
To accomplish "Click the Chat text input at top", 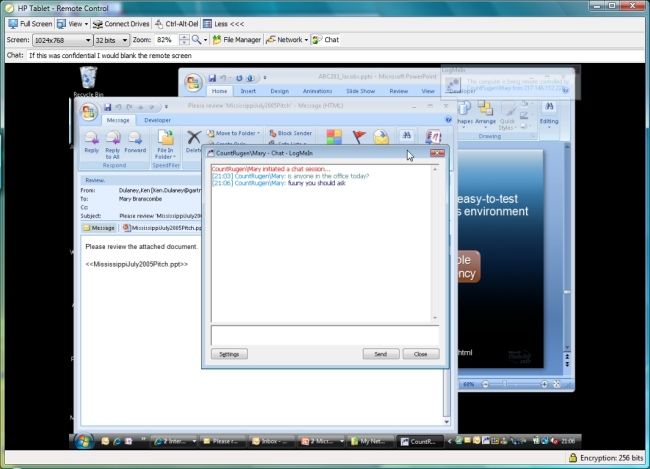I will pyautogui.click(x=335, y=56).
